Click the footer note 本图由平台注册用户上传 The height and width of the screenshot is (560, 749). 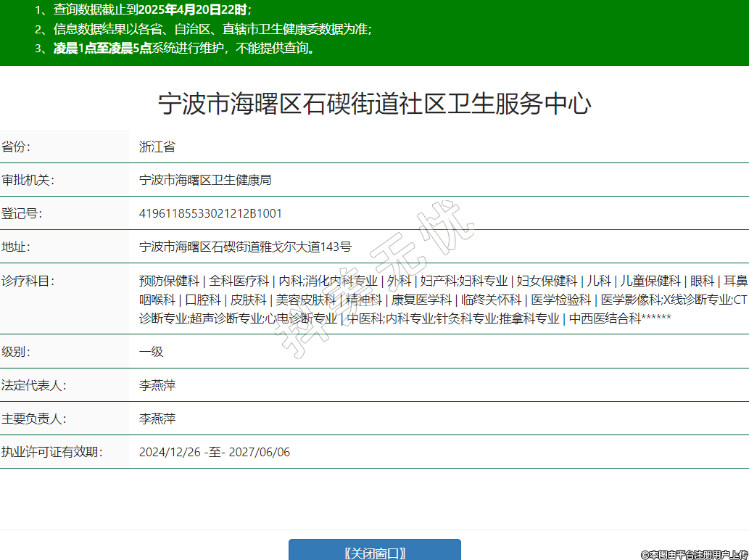(694, 554)
